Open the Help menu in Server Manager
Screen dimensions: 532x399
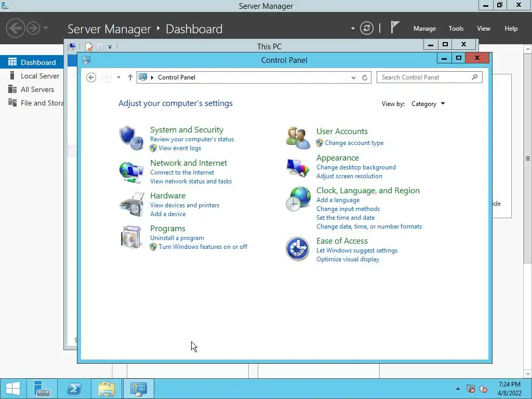click(511, 29)
